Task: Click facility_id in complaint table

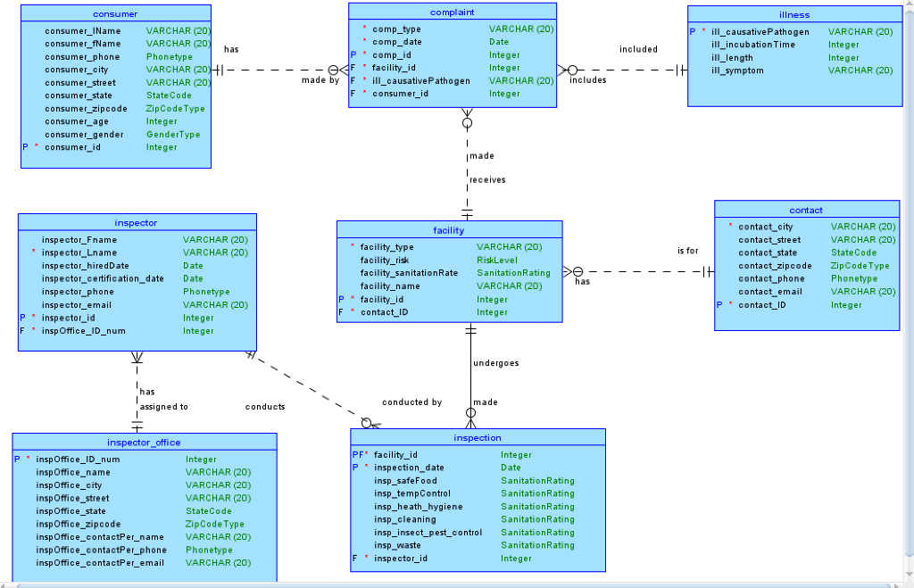Action: (394, 68)
